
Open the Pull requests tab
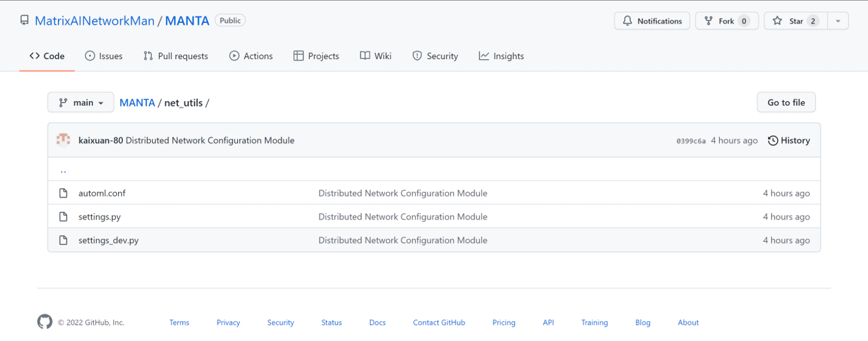click(175, 56)
